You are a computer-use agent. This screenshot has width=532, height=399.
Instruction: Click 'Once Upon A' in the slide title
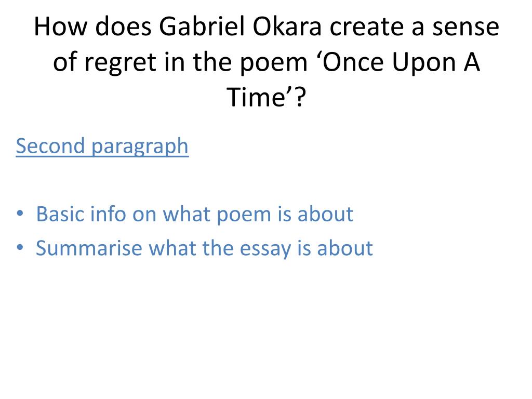click(x=401, y=62)
